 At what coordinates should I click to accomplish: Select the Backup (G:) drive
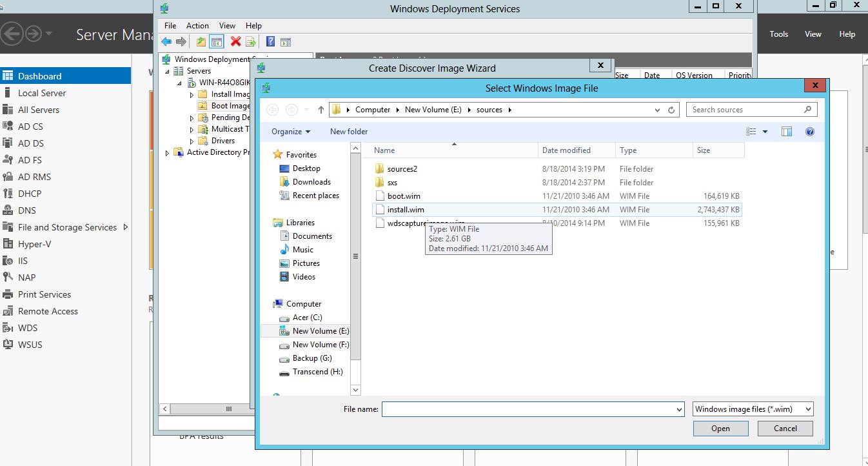[312, 358]
